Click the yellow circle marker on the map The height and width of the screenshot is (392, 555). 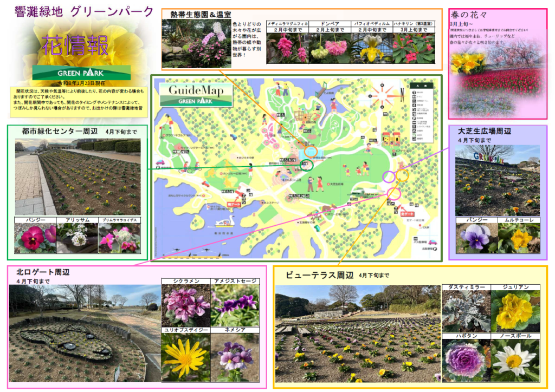coord(402,175)
